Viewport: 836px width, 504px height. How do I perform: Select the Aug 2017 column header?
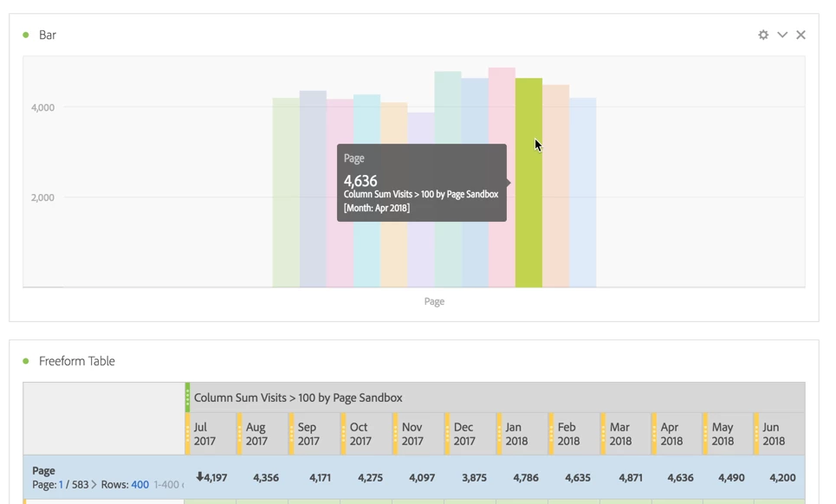(262, 434)
